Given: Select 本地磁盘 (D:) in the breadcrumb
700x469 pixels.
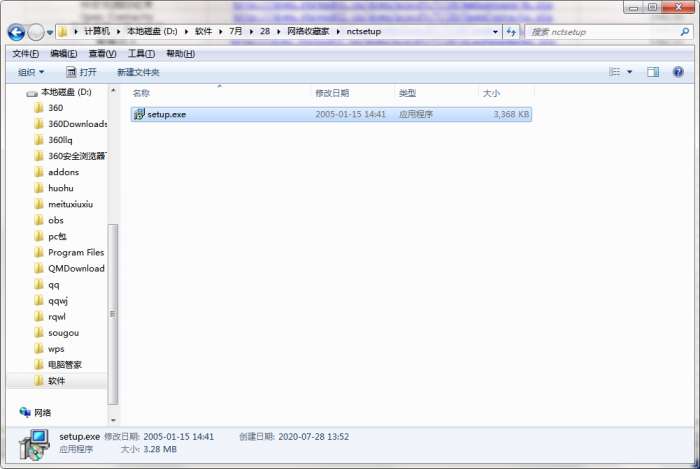Looking at the screenshot, I should 152,31.
